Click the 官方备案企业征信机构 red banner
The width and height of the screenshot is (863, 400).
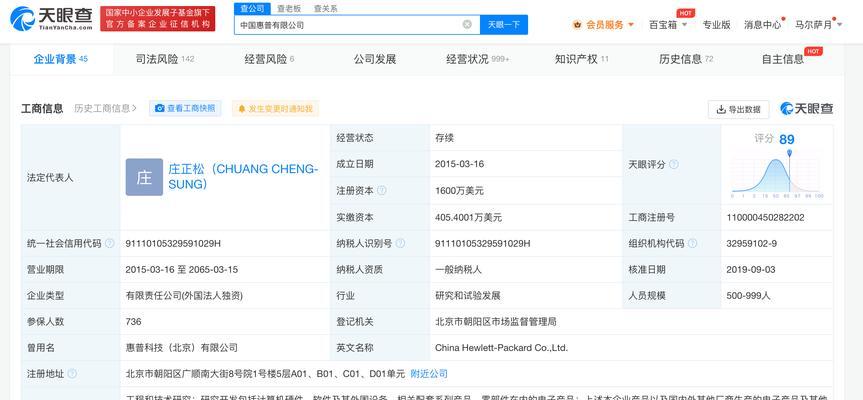(157, 19)
